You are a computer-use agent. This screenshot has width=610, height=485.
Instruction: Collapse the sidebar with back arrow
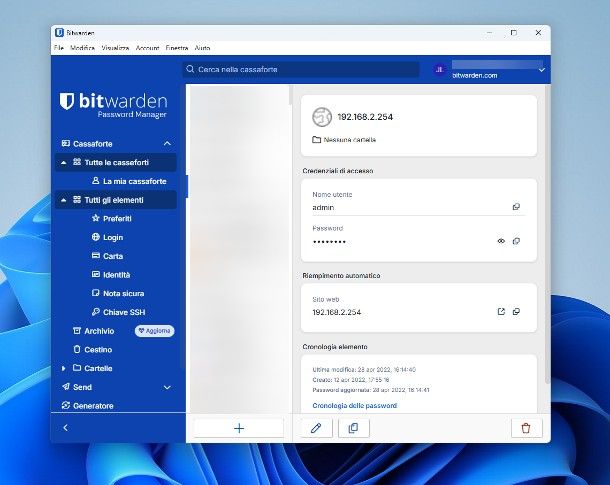65,427
